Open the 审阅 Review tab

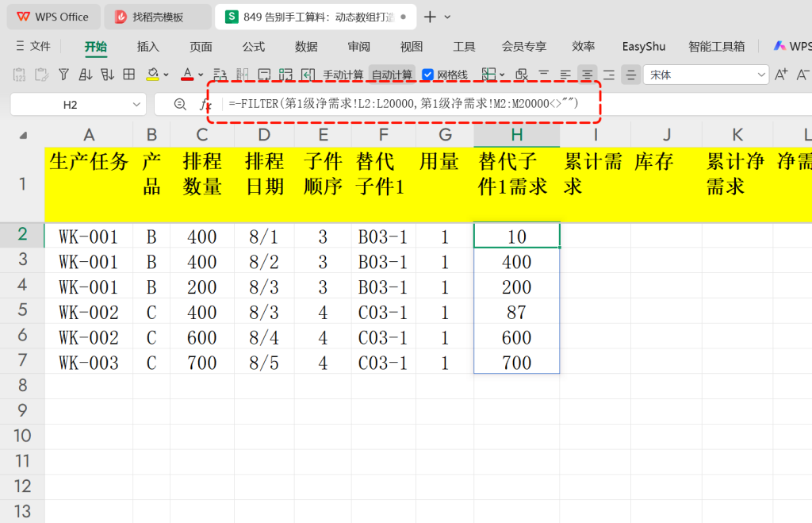coord(359,47)
